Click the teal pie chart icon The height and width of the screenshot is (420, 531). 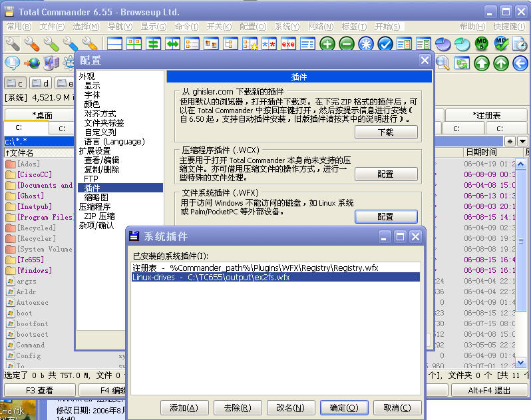pos(462,44)
